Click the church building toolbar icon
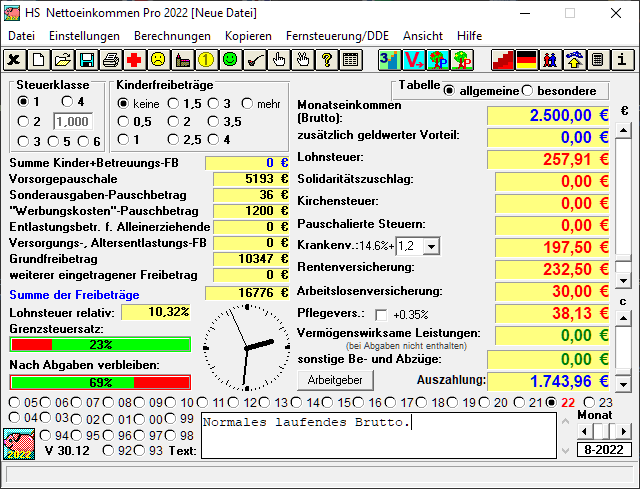This screenshot has height=489, width=640. click(x=183, y=60)
